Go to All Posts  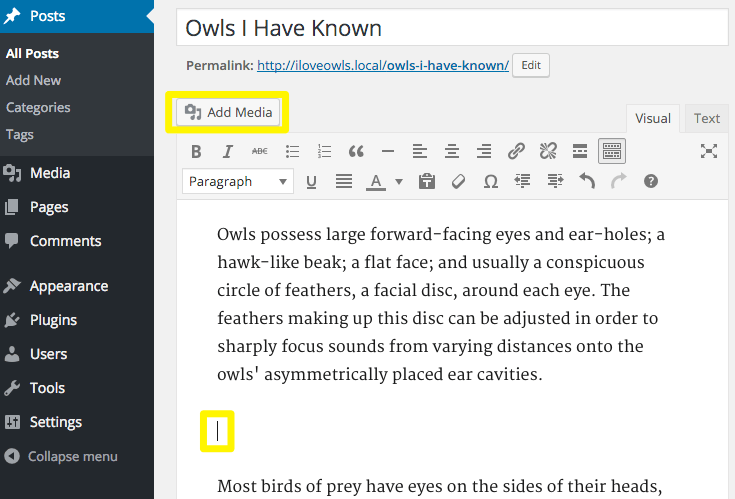point(32,53)
